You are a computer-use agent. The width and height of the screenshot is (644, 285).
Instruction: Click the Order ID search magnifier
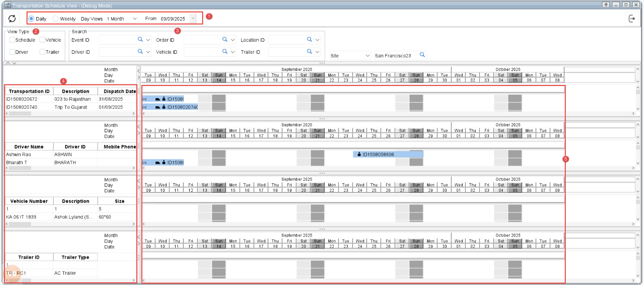pyautogui.click(x=225, y=40)
